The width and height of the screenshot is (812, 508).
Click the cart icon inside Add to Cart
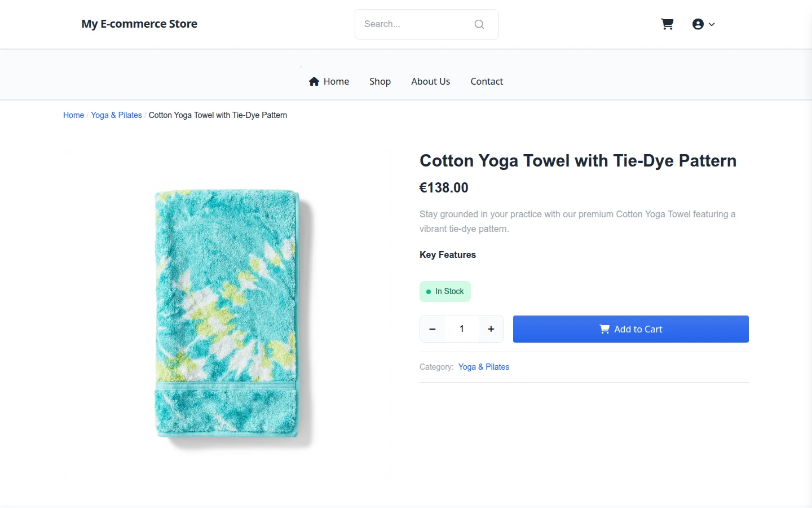[x=604, y=329]
